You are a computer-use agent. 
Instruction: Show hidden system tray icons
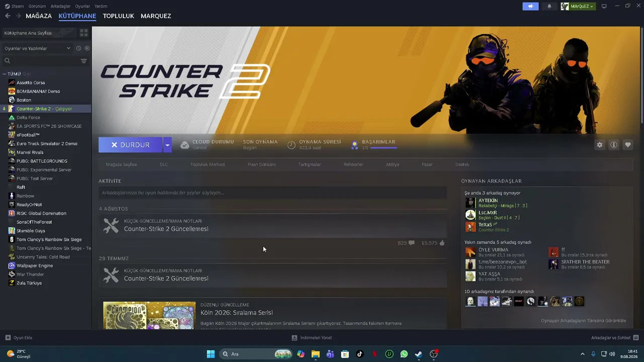click(583, 354)
